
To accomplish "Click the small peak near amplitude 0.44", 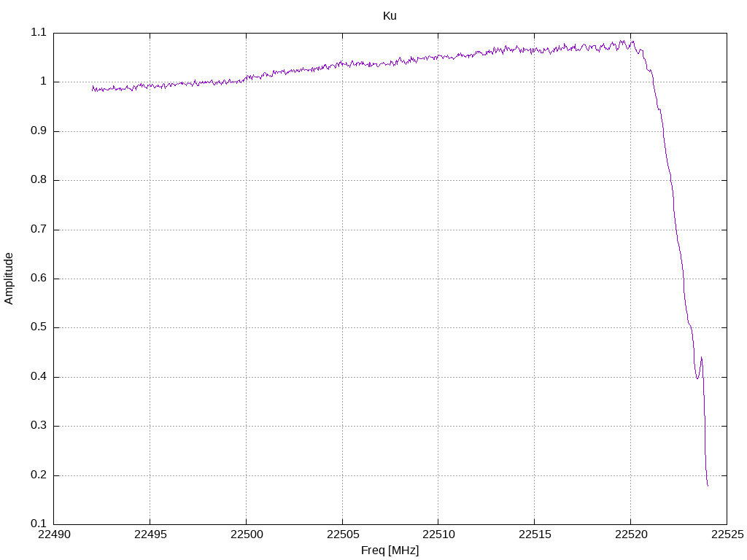I will 701,357.
